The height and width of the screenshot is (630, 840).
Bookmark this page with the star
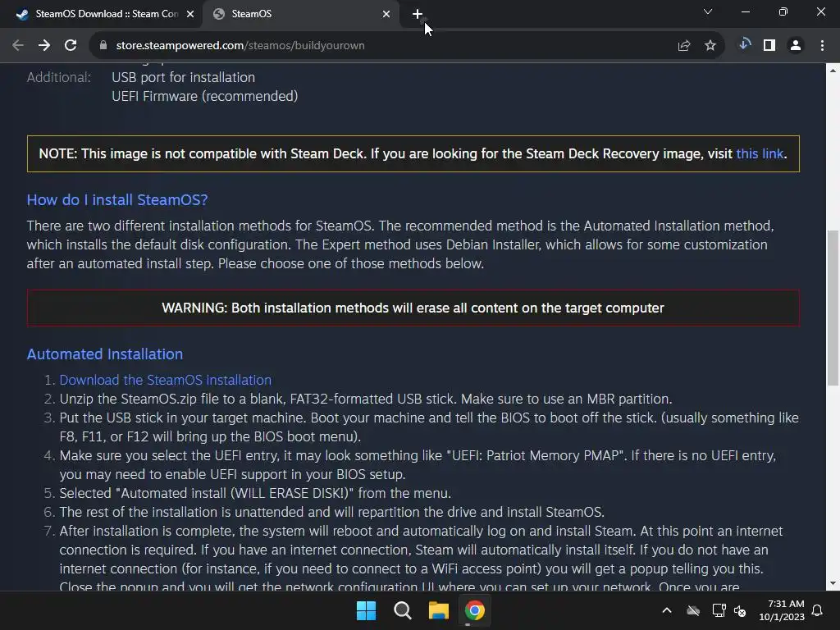(x=710, y=46)
